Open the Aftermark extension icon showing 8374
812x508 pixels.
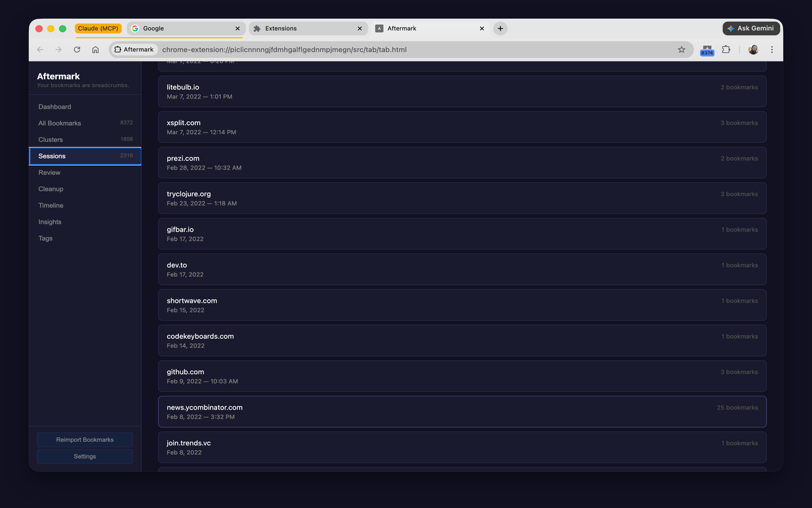click(x=707, y=50)
